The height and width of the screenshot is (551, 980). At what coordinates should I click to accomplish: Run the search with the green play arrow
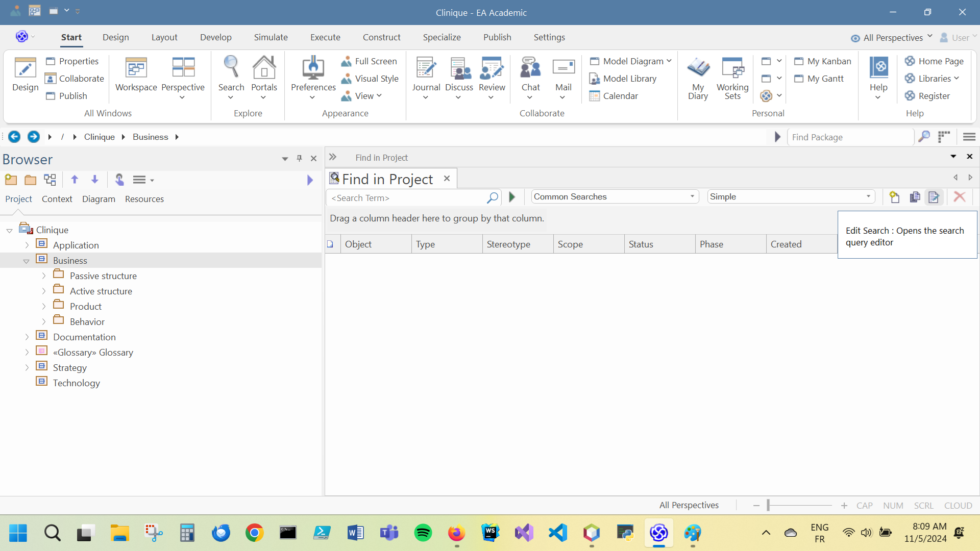click(512, 197)
